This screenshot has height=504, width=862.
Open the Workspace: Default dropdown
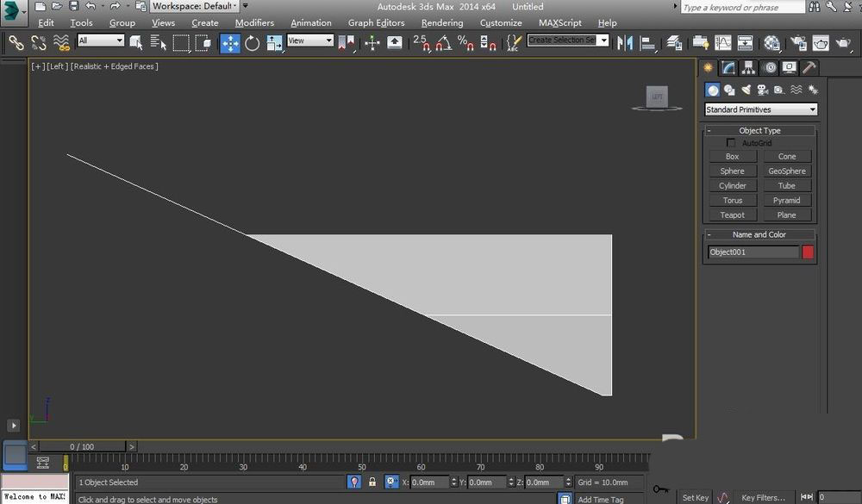(x=195, y=6)
